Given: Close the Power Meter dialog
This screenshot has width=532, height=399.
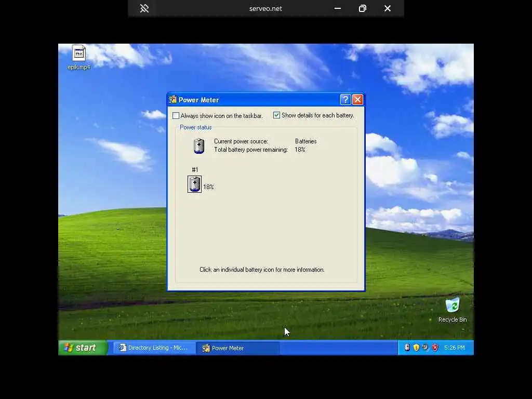Looking at the screenshot, I should click(357, 99).
